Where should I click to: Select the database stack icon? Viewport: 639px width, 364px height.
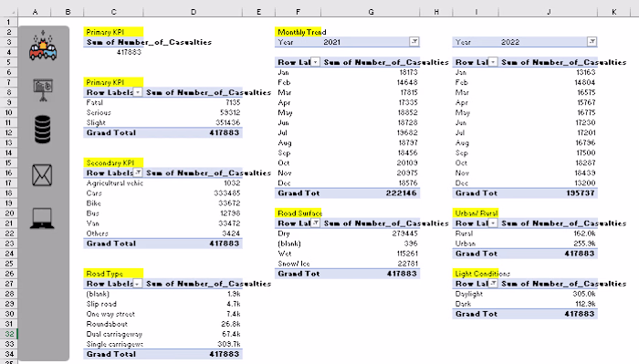click(x=43, y=130)
